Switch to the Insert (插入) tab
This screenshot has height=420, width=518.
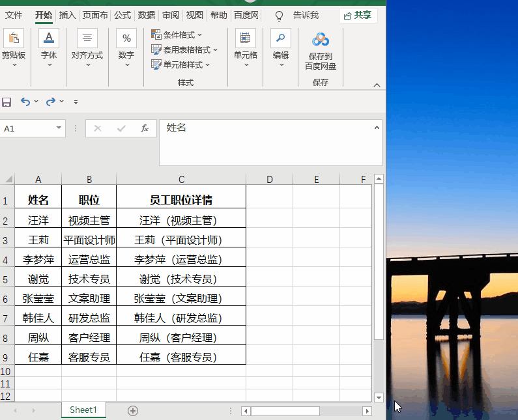tap(68, 15)
